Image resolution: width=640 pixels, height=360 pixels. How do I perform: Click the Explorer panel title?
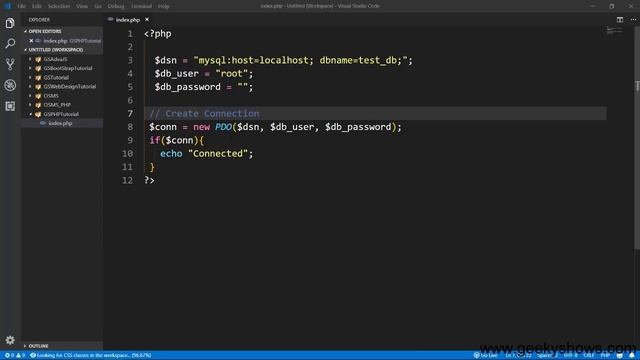tap(39, 20)
